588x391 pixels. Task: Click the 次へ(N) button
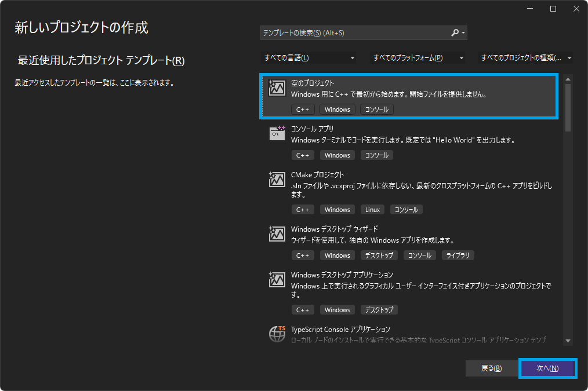click(547, 368)
